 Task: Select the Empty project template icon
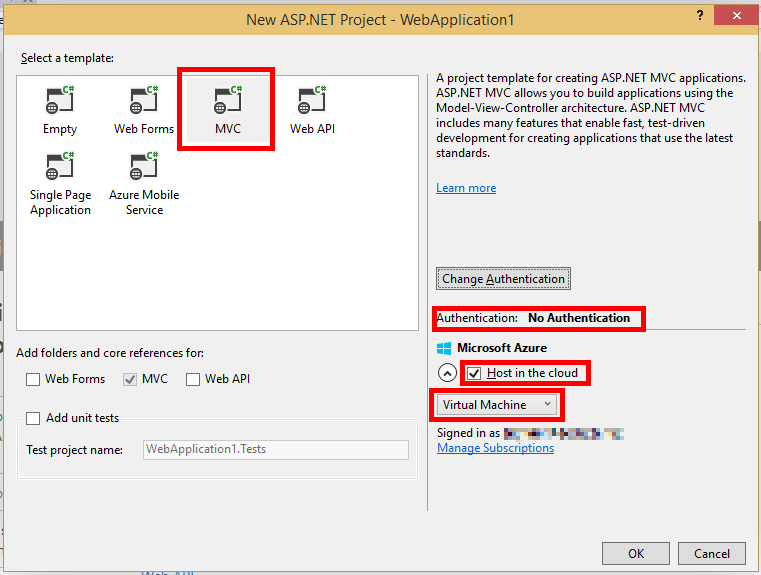[x=60, y=100]
